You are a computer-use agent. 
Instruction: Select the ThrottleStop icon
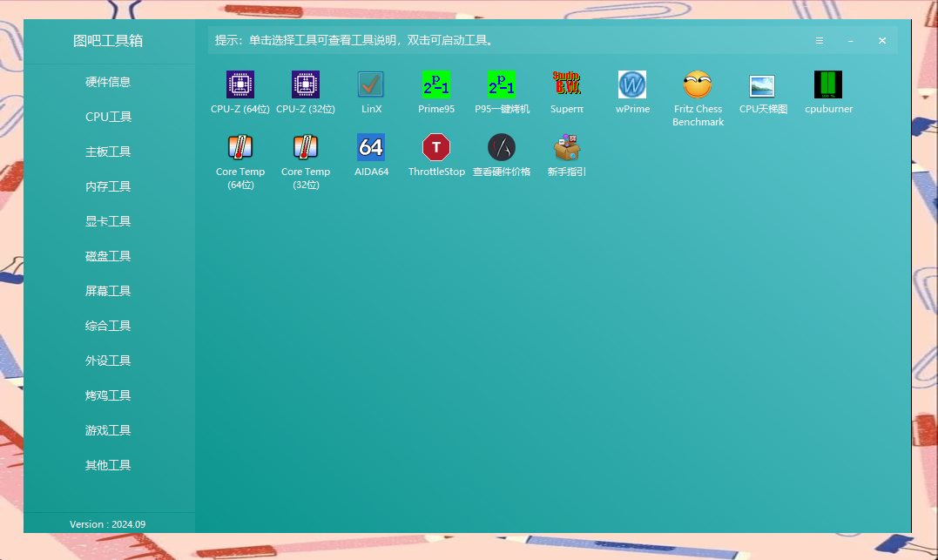coord(436,147)
